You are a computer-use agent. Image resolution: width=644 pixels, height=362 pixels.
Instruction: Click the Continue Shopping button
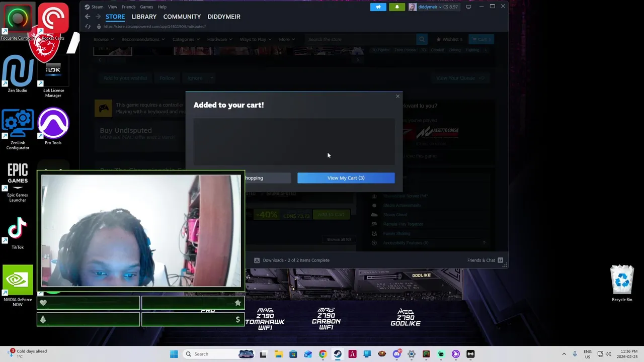coord(267,178)
